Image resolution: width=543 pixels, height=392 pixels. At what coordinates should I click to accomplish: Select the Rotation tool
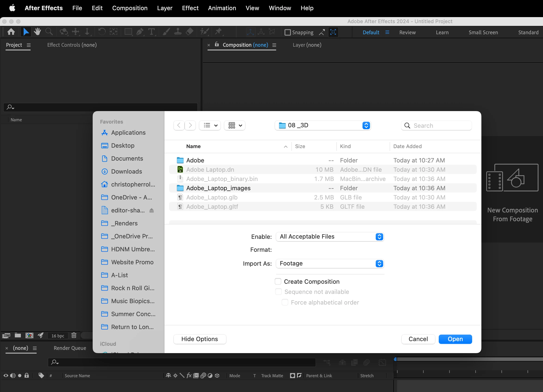click(x=102, y=32)
